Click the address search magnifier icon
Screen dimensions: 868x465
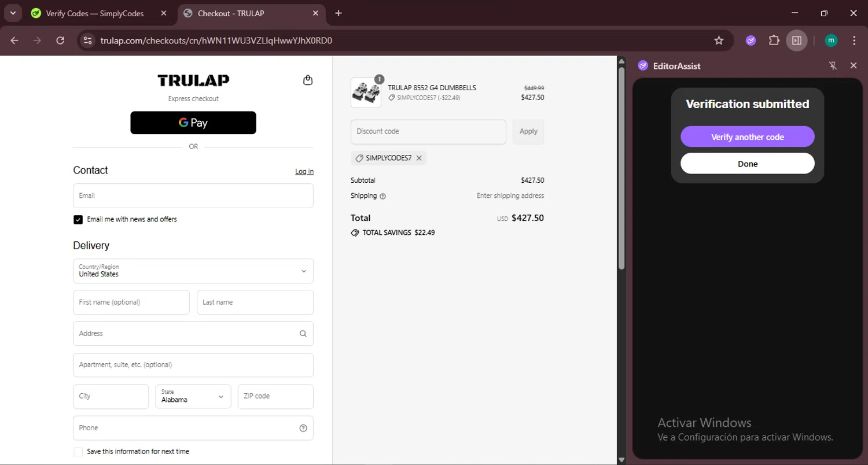pyautogui.click(x=303, y=334)
